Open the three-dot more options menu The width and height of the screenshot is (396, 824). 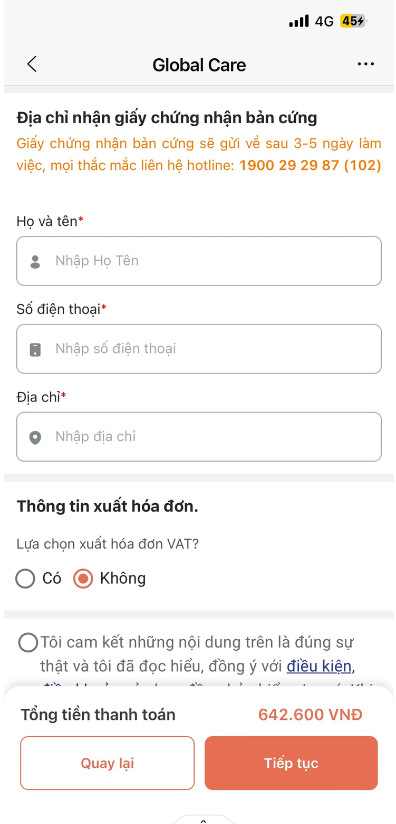[x=366, y=64]
